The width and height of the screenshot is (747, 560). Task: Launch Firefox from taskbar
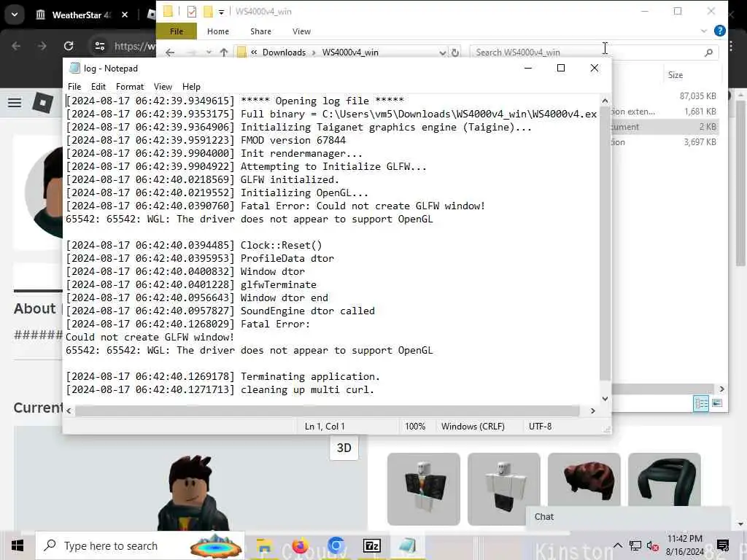point(300,545)
